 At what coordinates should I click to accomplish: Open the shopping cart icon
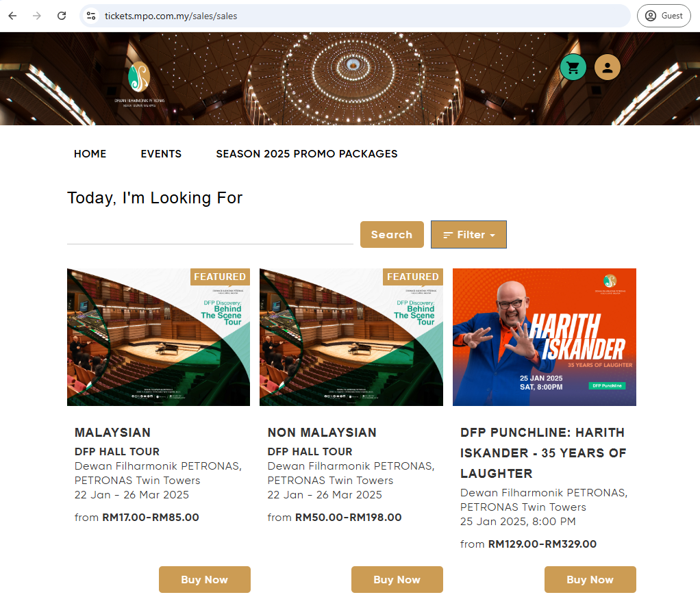click(x=573, y=67)
